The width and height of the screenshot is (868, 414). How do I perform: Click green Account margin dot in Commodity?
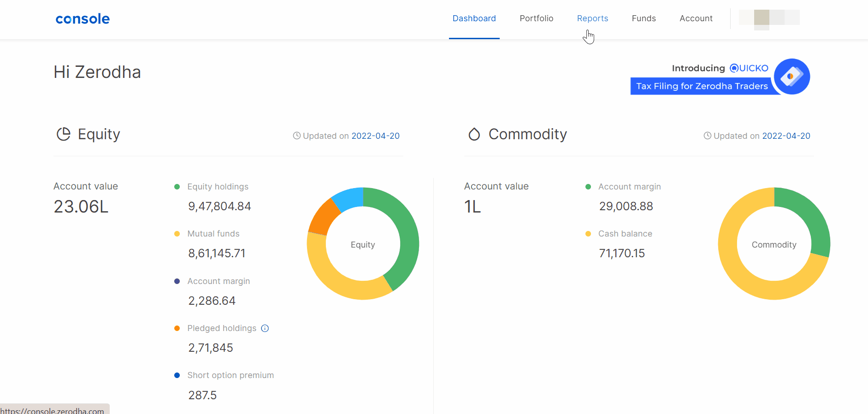[588, 187]
